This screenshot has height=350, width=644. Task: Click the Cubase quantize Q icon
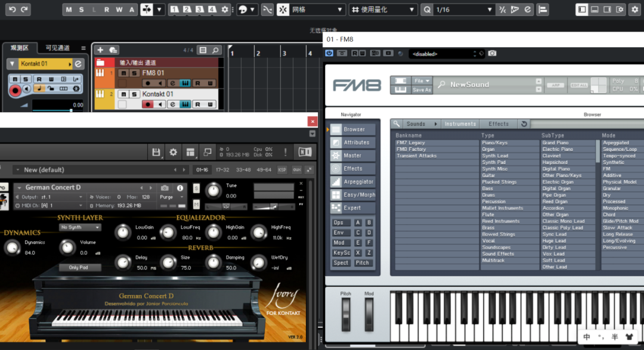click(x=427, y=10)
